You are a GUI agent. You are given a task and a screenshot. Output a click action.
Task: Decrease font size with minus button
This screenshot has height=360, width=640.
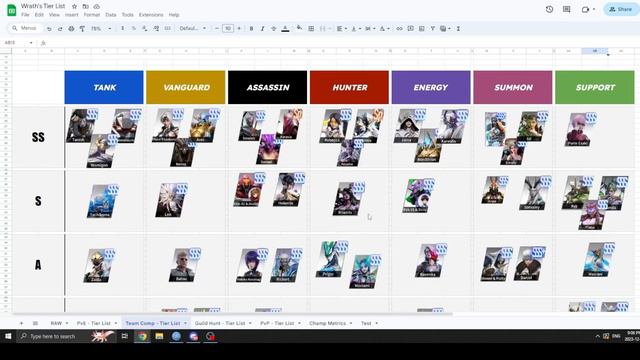point(217,29)
